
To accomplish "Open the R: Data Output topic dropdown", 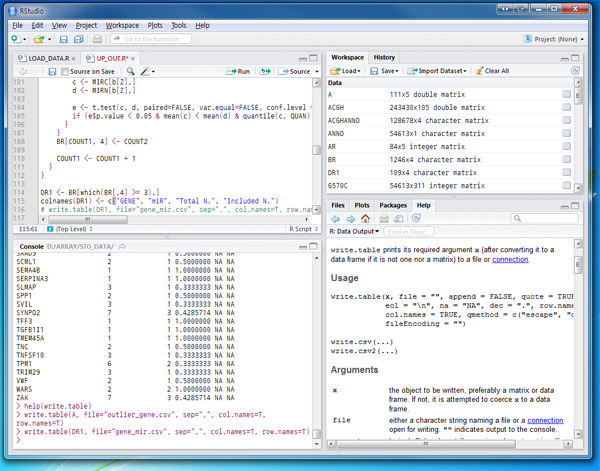I will [x=354, y=231].
